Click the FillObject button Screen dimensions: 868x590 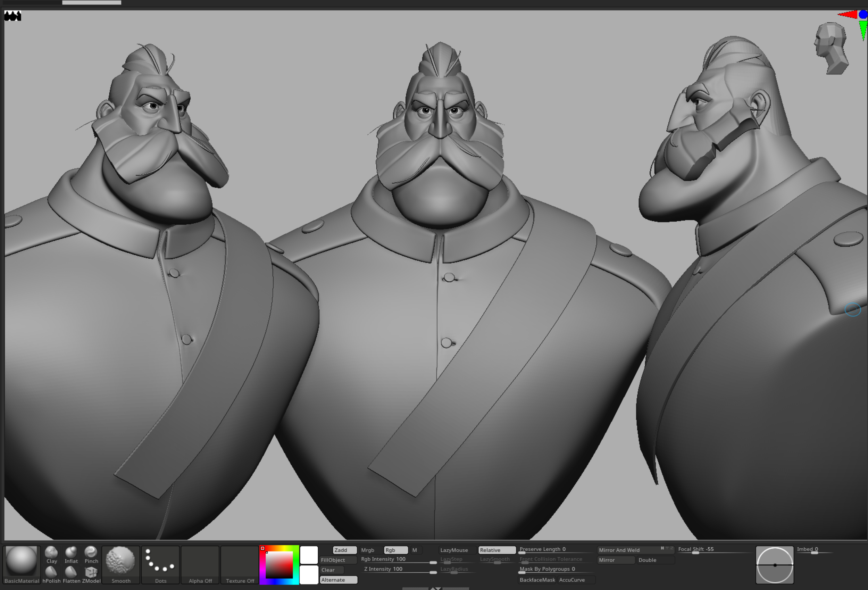338,560
